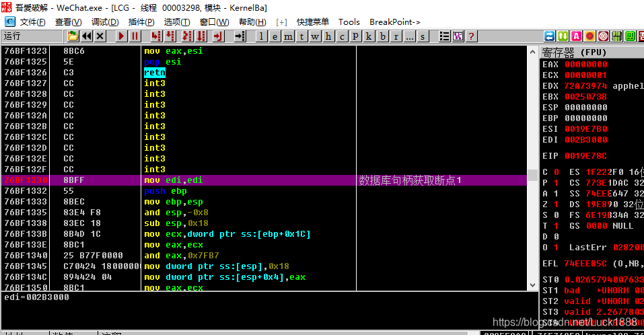Click the Run program red play icon
Viewport: 644px width, 335px height.
(x=120, y=36)
